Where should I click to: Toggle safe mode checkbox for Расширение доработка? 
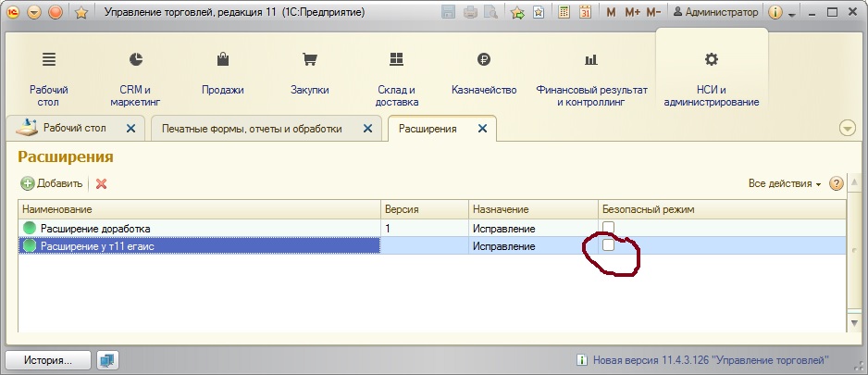(608, 227)
